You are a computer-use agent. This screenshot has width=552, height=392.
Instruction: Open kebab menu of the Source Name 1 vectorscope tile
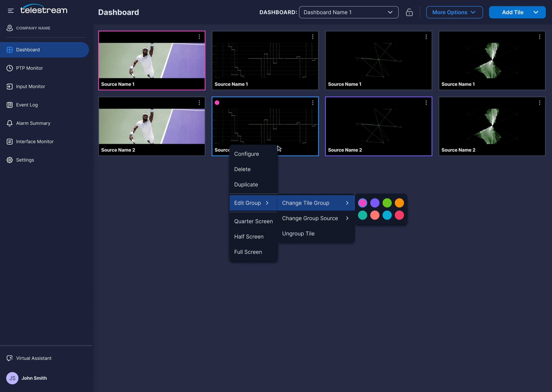click(x=426, y=37)
